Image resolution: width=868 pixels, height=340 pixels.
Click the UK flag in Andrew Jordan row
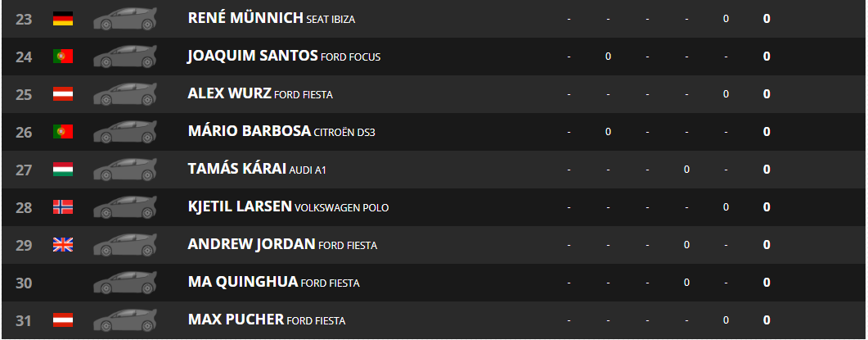coord(63,245)
